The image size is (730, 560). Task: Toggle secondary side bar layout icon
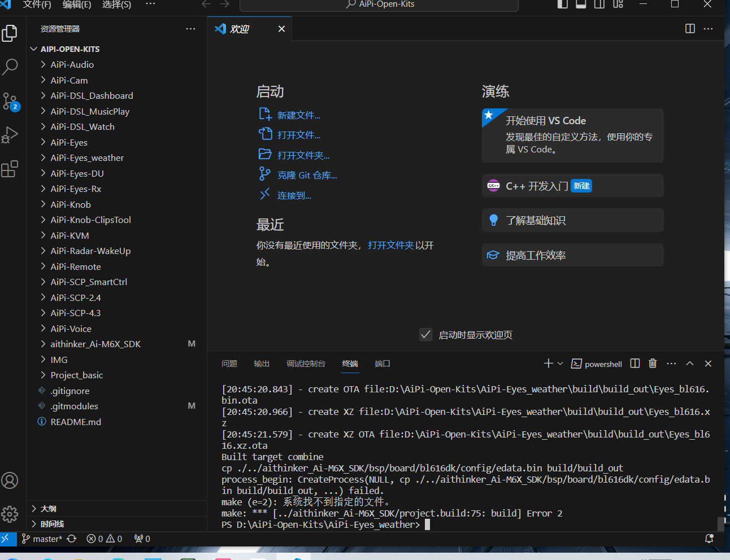tap(599, 4)
